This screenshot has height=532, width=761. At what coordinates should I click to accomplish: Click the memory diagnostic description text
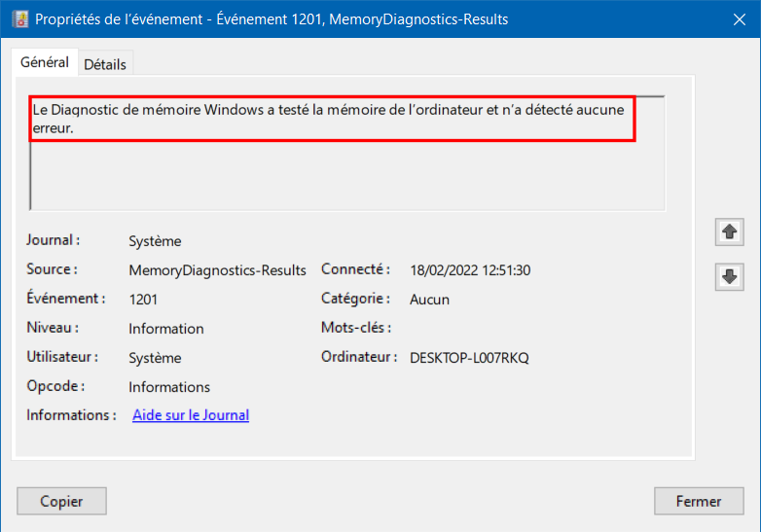click(x=328, y=119)
